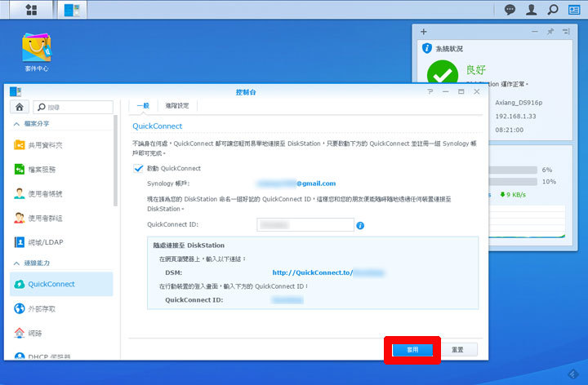
Task: Click the 9 KB/s download rate text
Action: [x=513, y=195]
